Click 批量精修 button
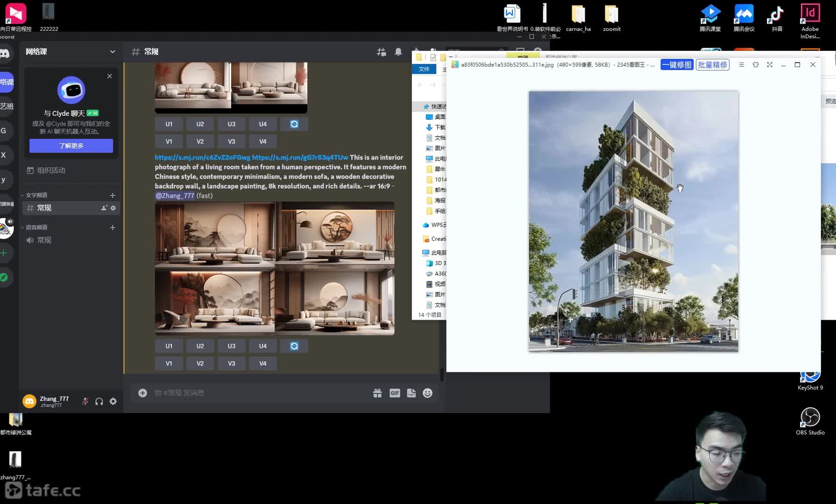The image size is (836, 504). click(x=713, y=65)
